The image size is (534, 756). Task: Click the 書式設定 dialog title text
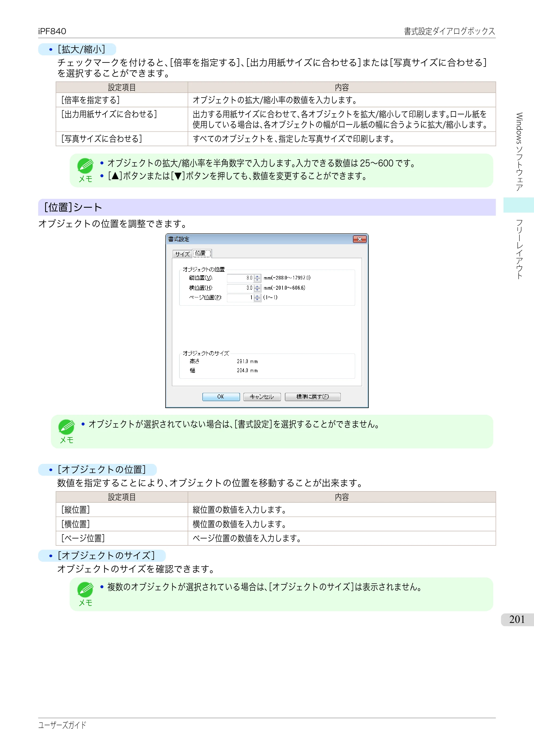179,239
